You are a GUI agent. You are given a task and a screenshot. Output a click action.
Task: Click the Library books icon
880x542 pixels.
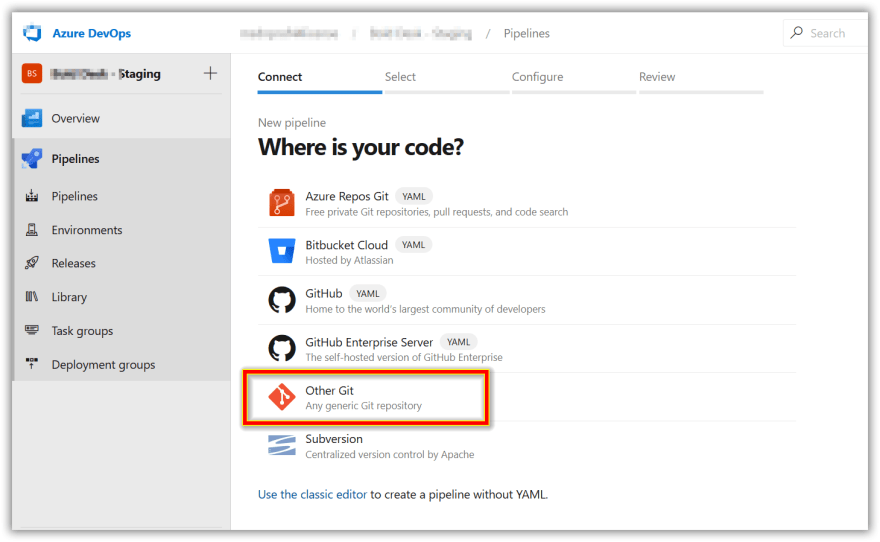pos(32,296)
